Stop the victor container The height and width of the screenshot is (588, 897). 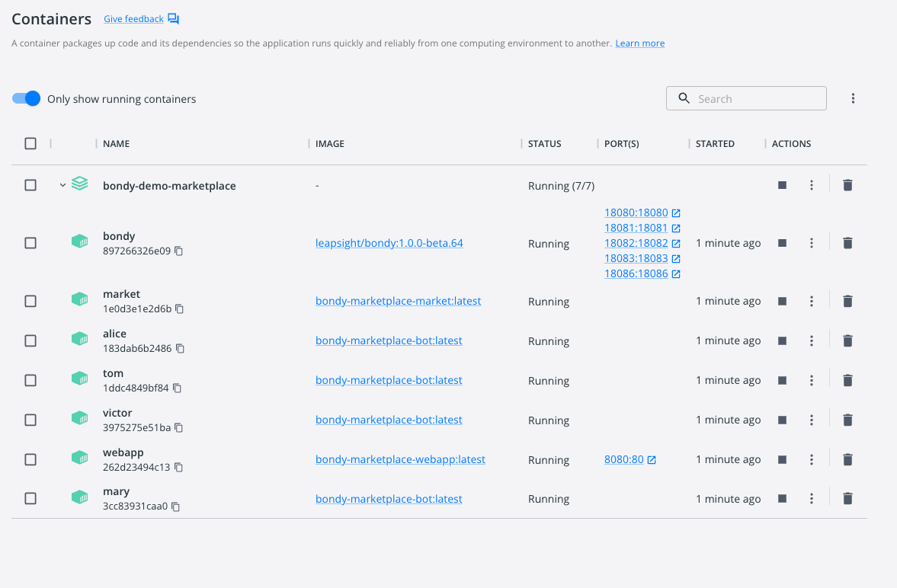click(x=782, y=420)
